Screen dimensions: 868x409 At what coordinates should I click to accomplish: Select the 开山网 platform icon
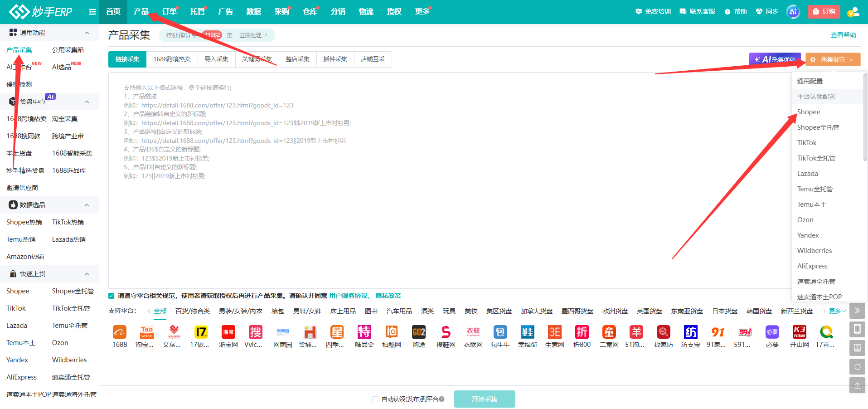(800, 332)
